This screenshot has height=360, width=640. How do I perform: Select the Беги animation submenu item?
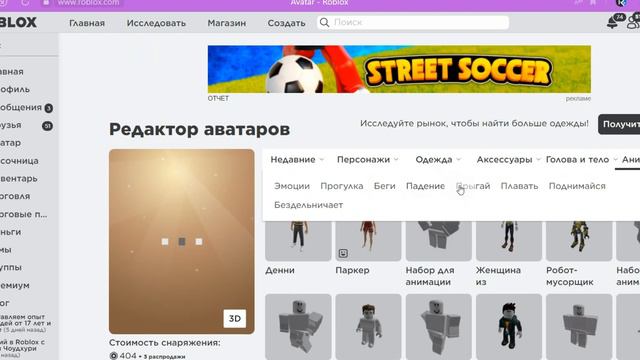(x=384, y=186)
